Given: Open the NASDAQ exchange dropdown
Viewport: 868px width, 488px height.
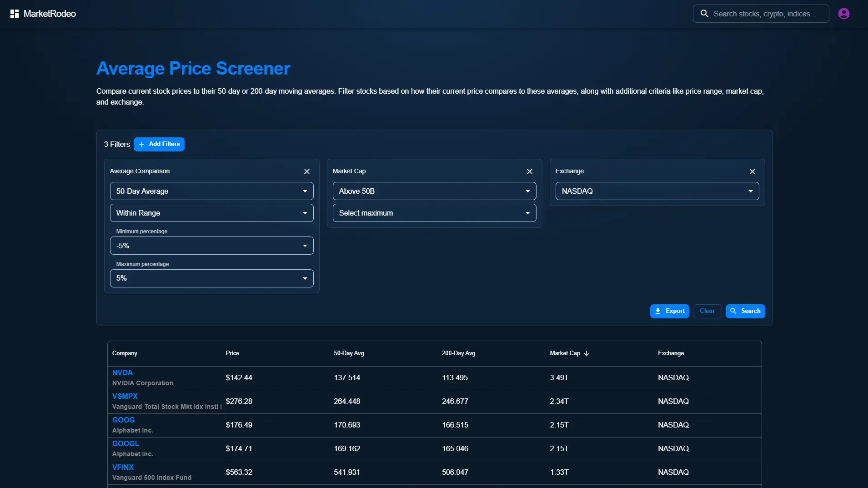Looking at the screenshot, I should [x=657, y=191].
